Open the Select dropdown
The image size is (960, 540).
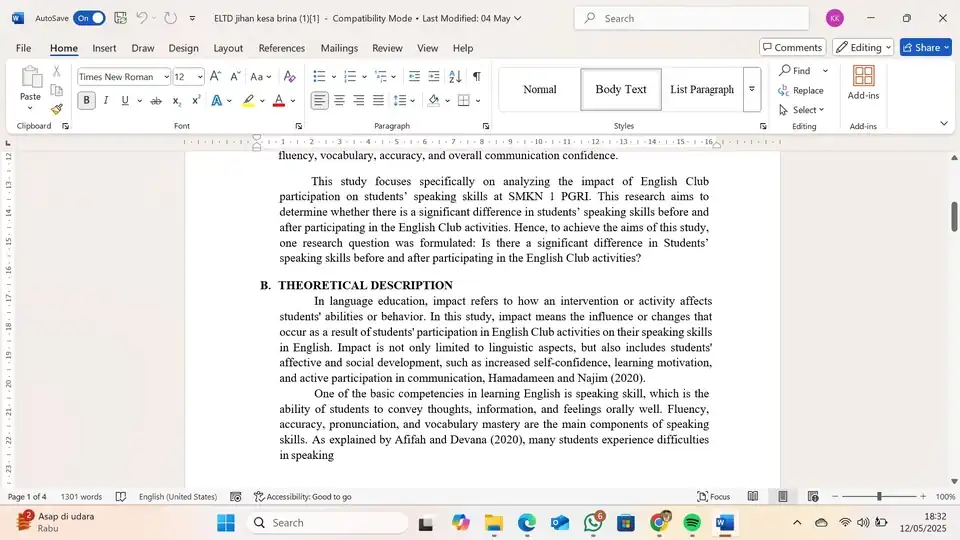tap(802, 110)
